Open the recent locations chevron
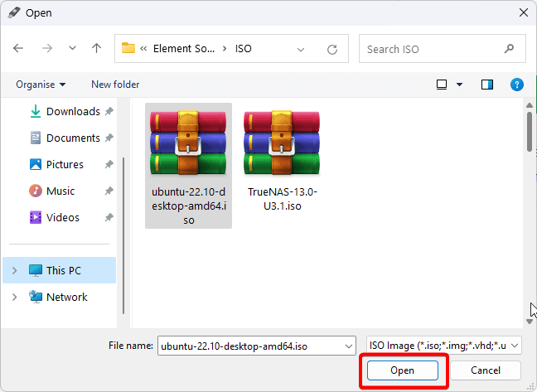The width and height of the screenshot is (537, 392). point(72,48)
